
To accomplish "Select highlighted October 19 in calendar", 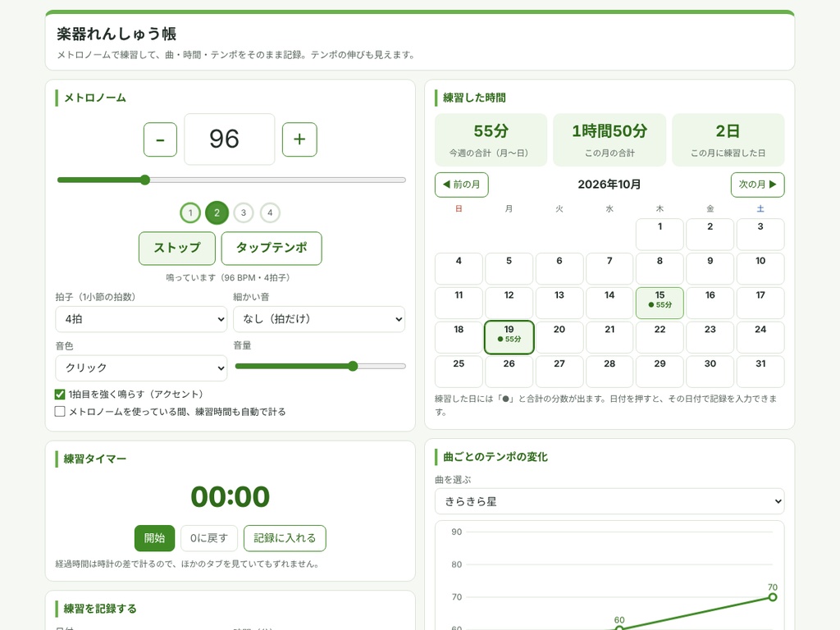I will [x=509, y=337].
